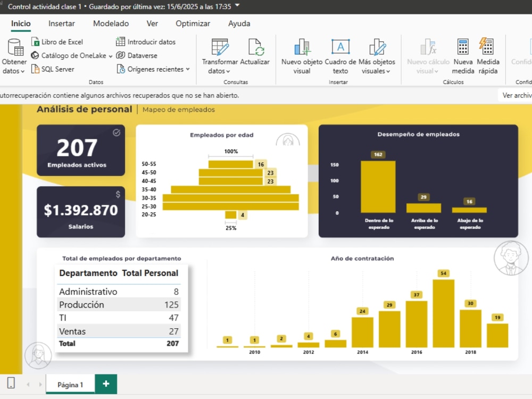
Task: Click the Abajo de lo esperado bar
Action: point(469,210)
